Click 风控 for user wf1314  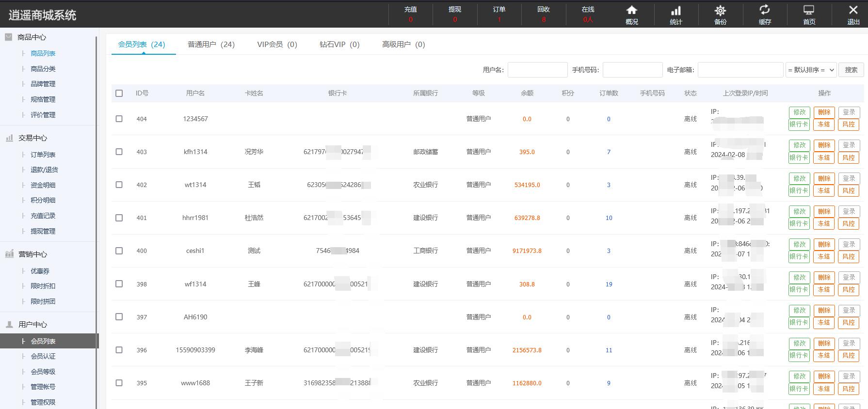849,290
